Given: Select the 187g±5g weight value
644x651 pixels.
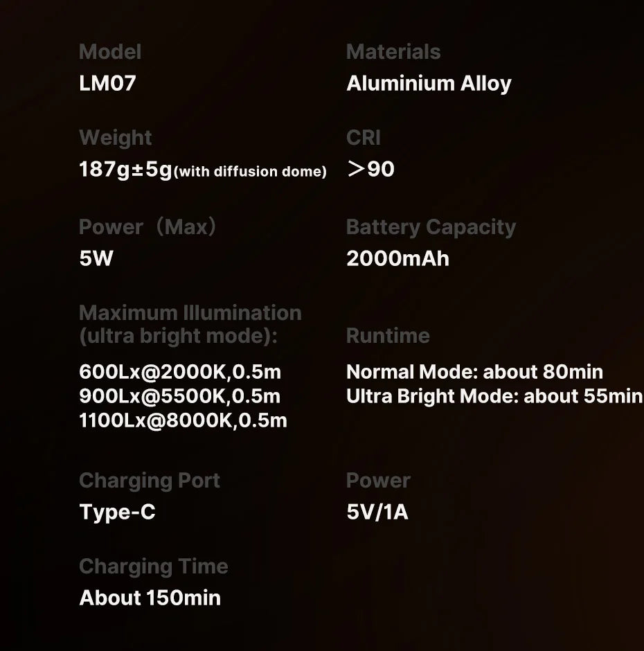Looking at the screenshot, I should point(125,170).
